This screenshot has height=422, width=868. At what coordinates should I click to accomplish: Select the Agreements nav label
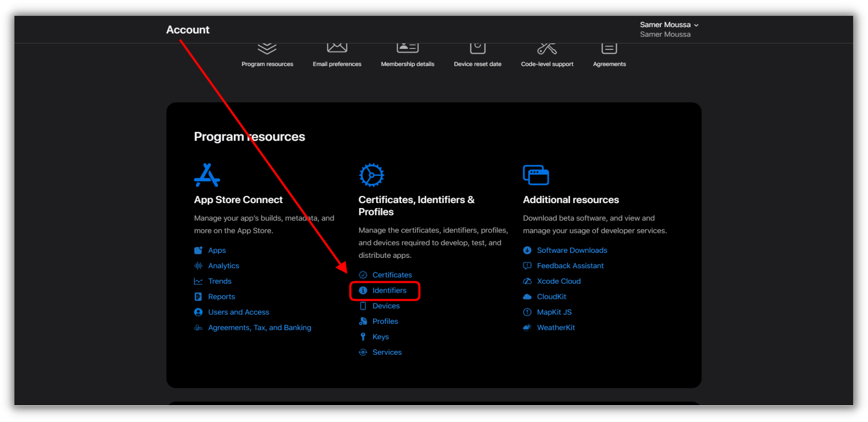coord(609,64)
